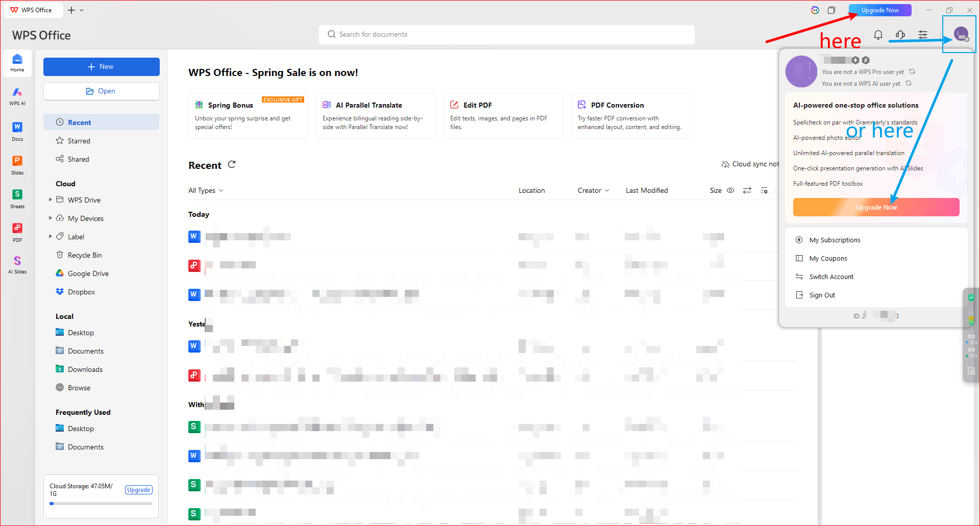The width and height of the screenshot is (980, 526).
Task: Expand the WPS Drive tree
Action: pyautogui.click(x=50, y=199)
